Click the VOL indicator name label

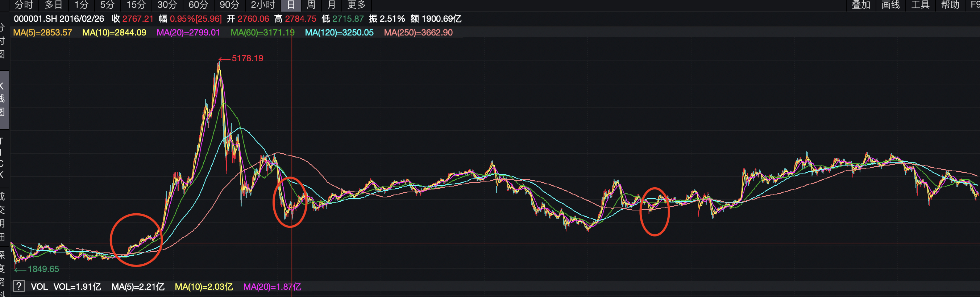point(39,287)
